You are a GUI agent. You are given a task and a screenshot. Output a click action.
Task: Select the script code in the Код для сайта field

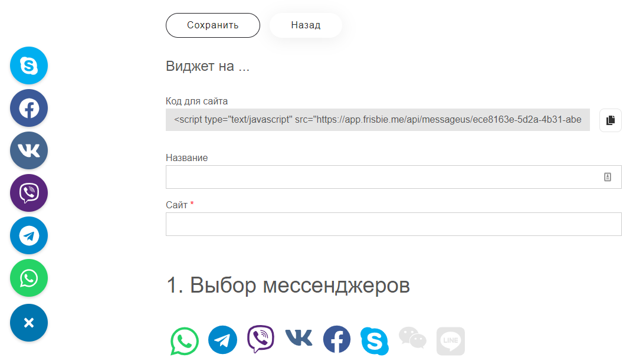[378, 120]
